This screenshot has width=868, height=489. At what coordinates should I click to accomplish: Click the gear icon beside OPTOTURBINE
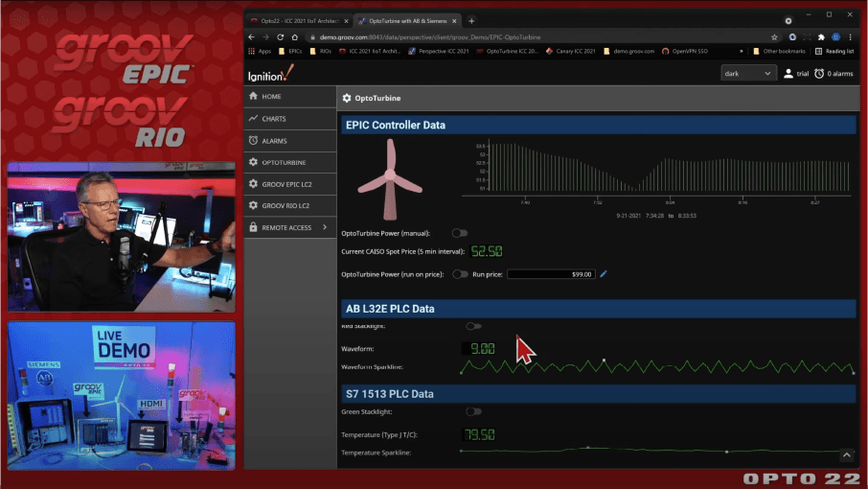click(x=253, y=162)
